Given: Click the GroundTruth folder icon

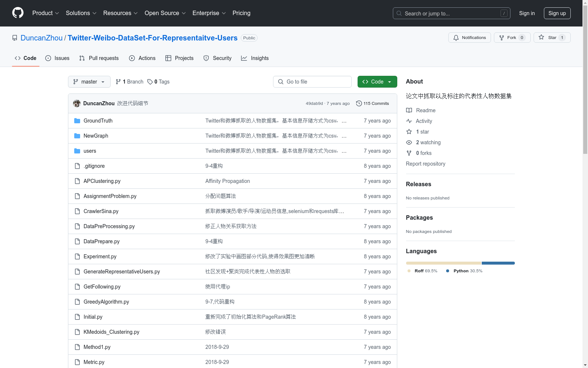Looking at the screenshot, I should pos(77,121).
